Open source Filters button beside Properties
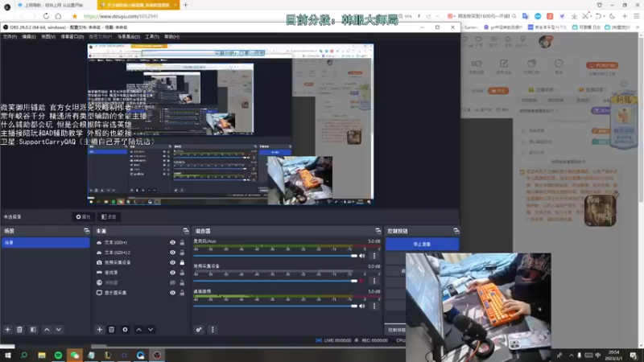This screenshot has height=362, width=644. (x=109, y=216)
